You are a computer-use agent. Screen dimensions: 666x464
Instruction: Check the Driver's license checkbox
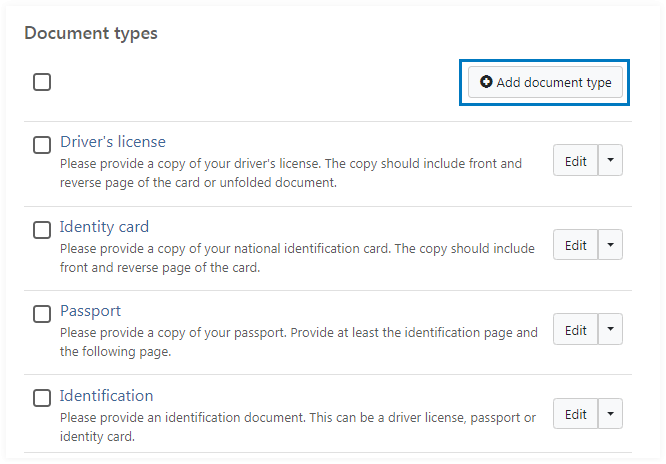point(42,145)
